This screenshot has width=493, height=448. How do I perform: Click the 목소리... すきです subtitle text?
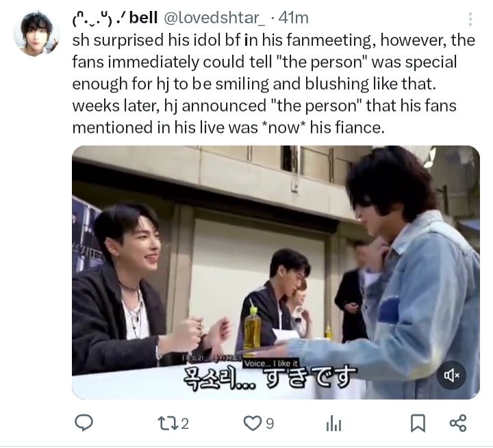270,377
